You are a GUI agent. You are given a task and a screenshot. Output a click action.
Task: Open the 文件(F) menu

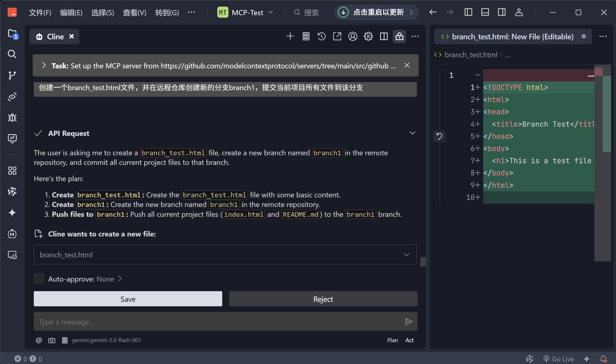click(x=40, y=12)
